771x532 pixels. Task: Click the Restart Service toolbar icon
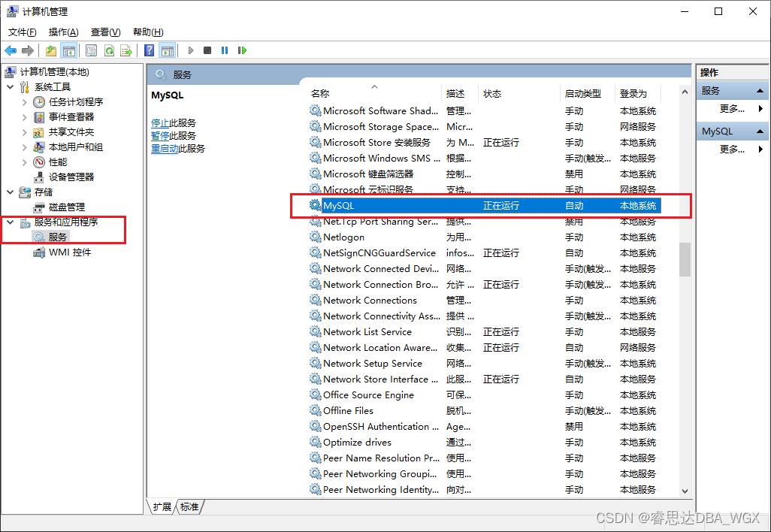(242, 50)
